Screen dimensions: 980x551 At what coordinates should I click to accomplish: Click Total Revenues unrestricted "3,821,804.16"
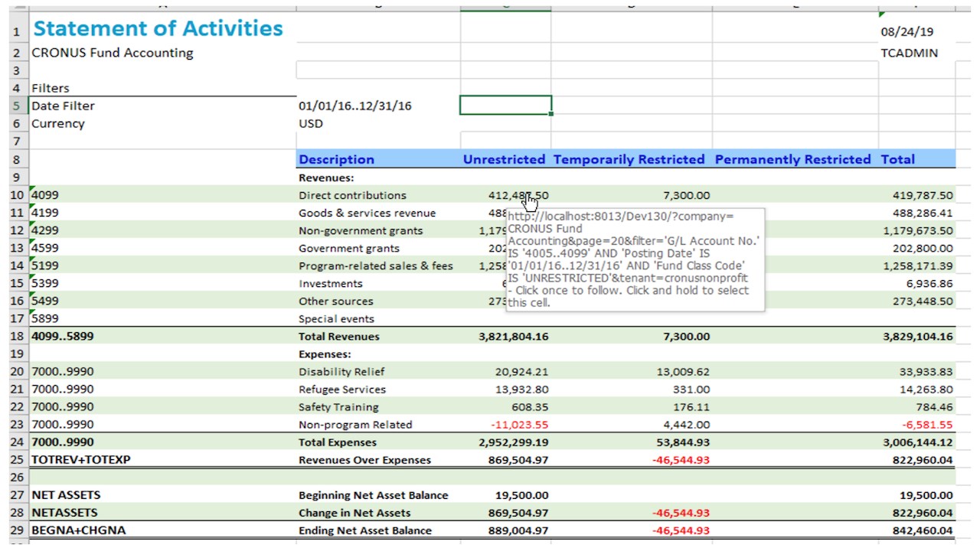click(x=513, y=336)
